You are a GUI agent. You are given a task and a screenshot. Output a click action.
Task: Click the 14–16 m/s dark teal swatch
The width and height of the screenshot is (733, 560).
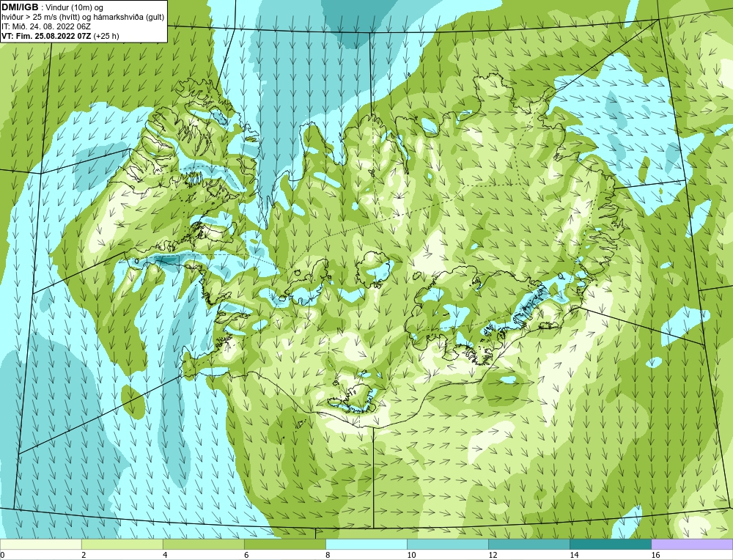(x=611, y=544)
